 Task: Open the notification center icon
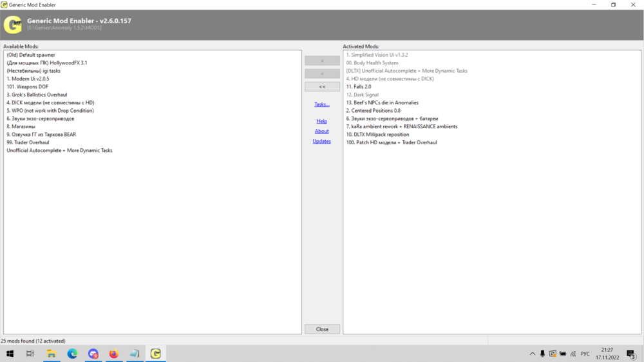630,354
